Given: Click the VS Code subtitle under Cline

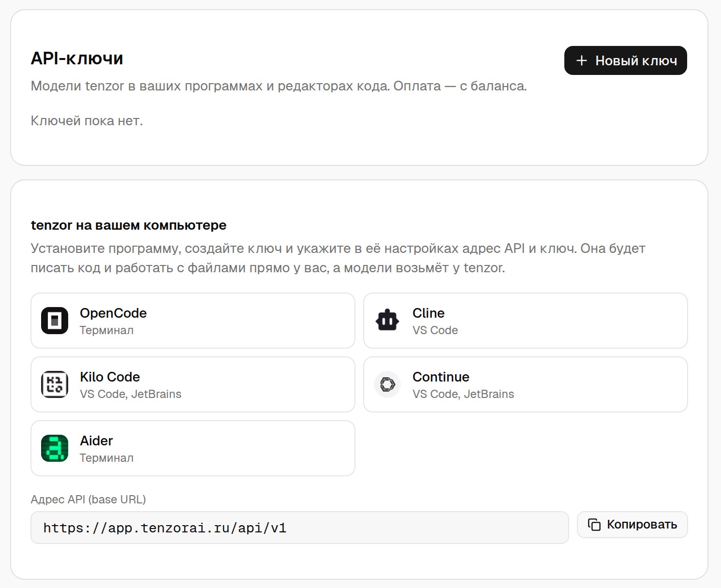Looking at the screenshot, I should [x=435, y=330].
